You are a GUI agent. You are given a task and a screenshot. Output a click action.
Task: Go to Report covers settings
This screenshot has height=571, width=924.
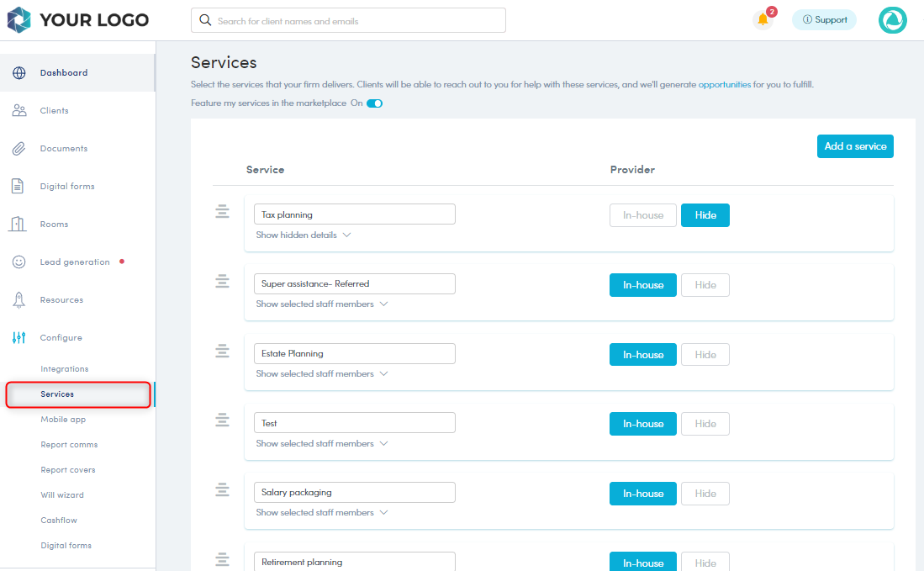coord(67,470)
